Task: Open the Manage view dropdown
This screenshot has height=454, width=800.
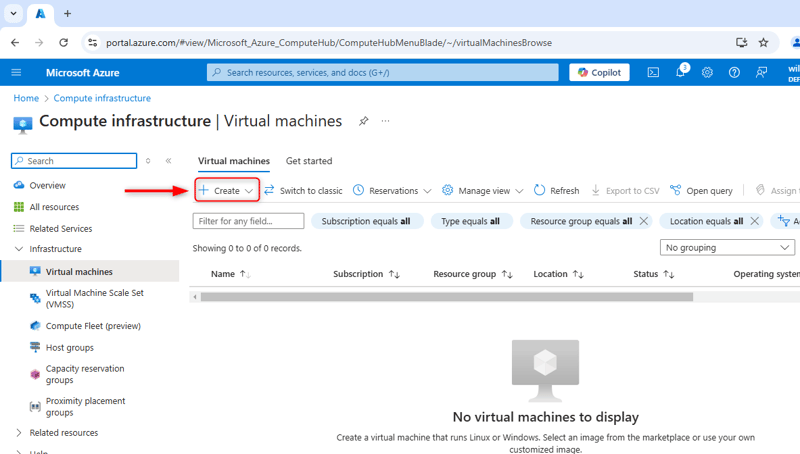Action: [483, 191]
